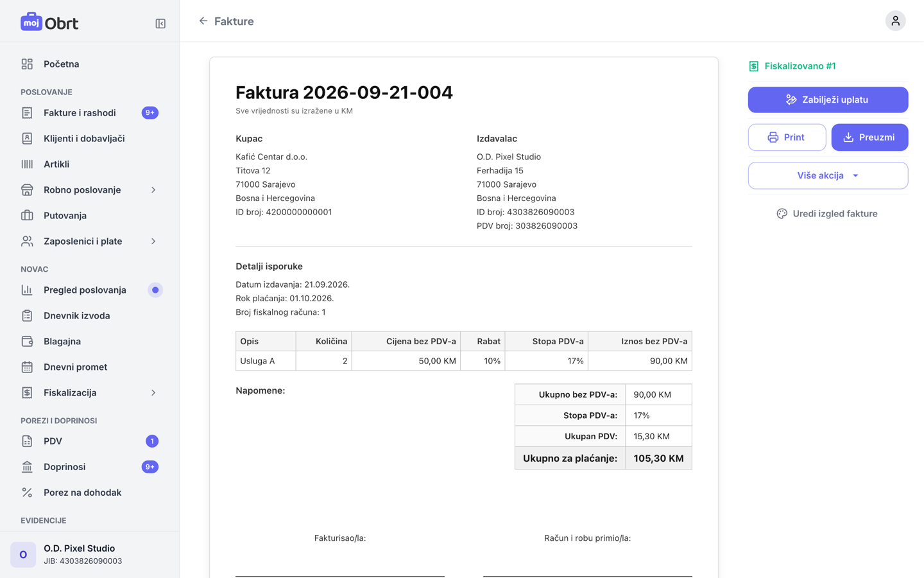Click the 9+ badge on Fakture i rashodi
The image size is (924, 578).
point(150,113)
